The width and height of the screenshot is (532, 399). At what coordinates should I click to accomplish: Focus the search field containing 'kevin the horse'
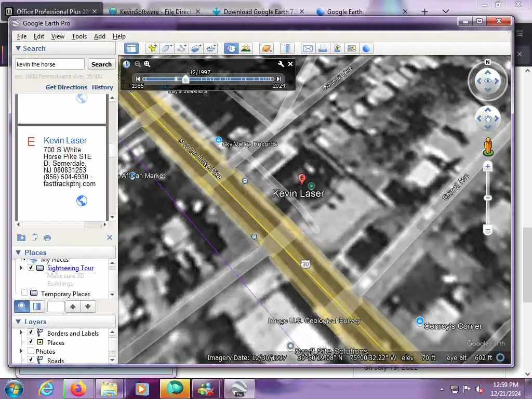49,64
